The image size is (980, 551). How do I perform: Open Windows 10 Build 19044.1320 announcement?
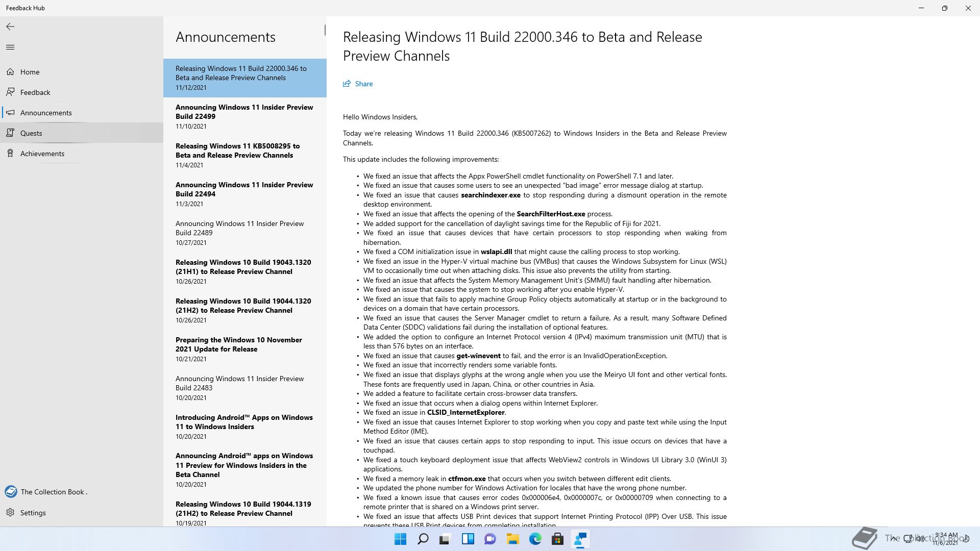click(x=245, y=311)
